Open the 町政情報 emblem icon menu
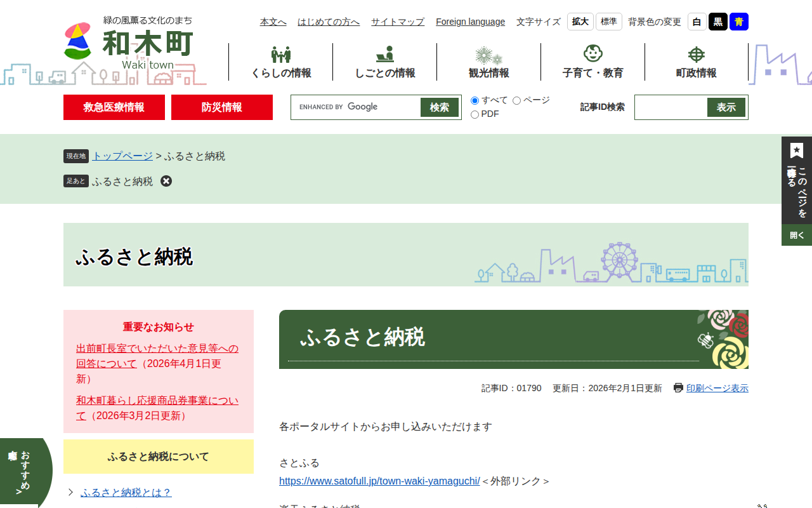Screen dimensions: 812x508 click(x=696, y=55)
